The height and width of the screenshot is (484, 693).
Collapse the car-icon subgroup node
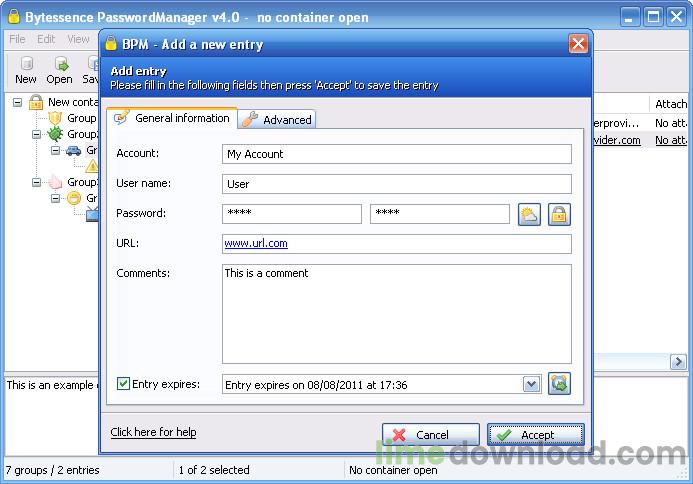(55, 150)
